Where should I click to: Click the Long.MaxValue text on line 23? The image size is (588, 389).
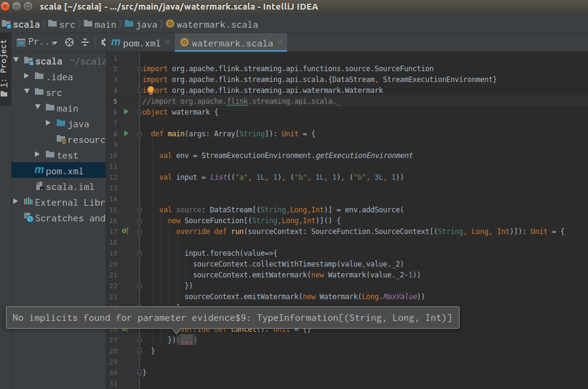click(390, 296)
